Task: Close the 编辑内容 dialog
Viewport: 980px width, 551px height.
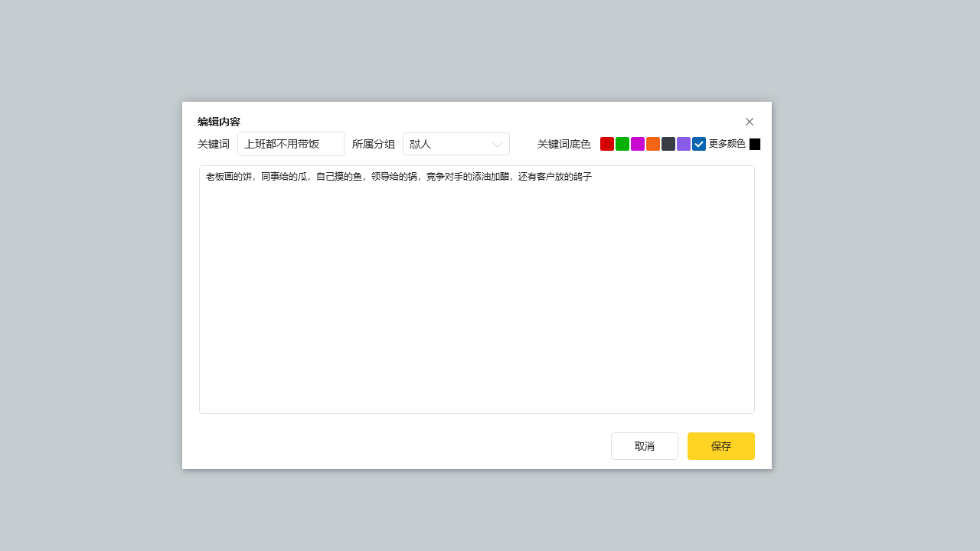Action: 750,122
